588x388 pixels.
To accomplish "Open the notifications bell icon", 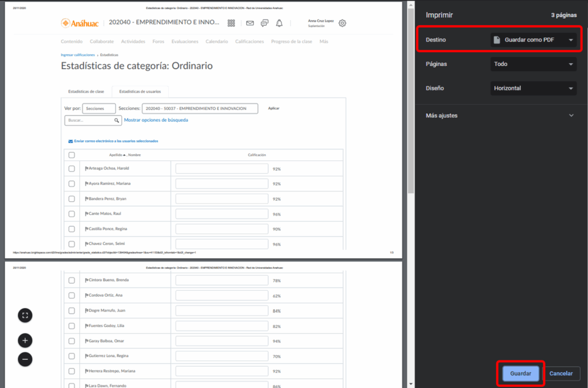I will coord(279,23).
